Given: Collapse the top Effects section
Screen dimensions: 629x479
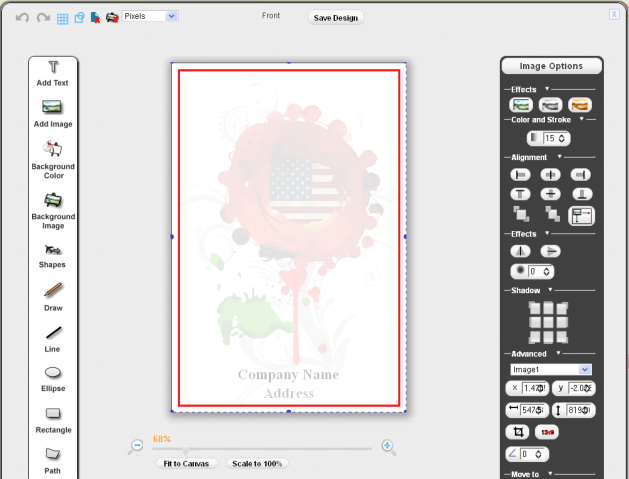Looking at the screenshot, I should point(547,88).
